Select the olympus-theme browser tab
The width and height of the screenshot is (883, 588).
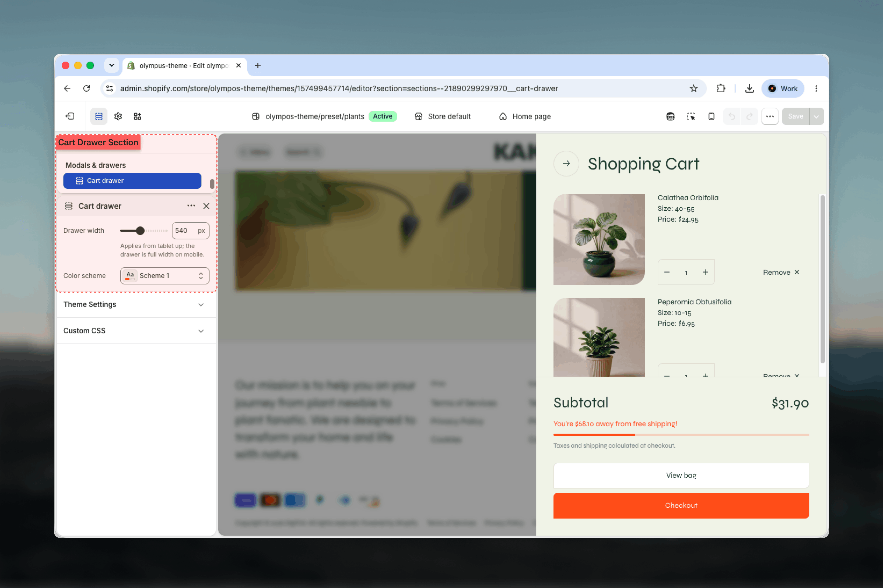(184, 66)
